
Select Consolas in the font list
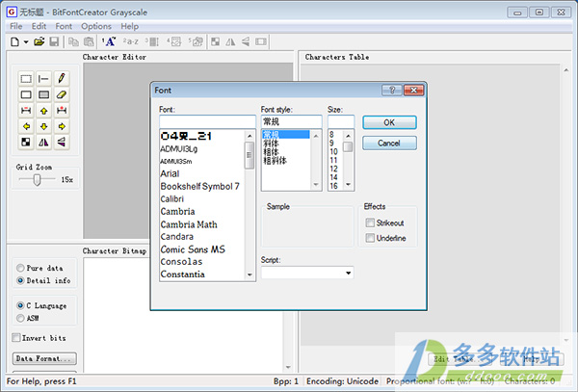pyautogui.click(x=181, y=262)
